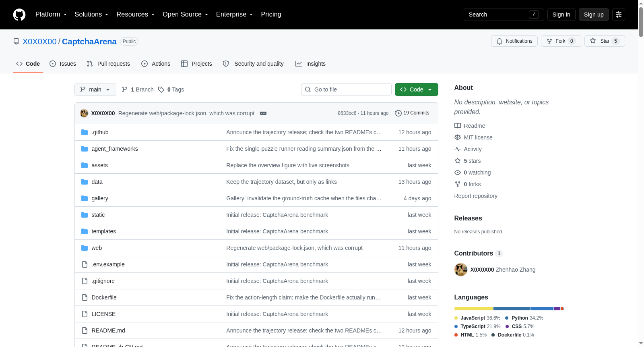
Task: Switch to the Insights tab
Action: pos(310,64)
